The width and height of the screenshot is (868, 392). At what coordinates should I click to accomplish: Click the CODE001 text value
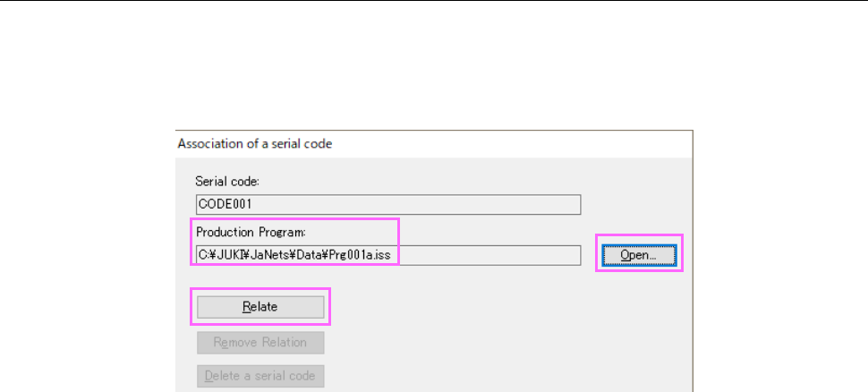[x=220, y=205]
